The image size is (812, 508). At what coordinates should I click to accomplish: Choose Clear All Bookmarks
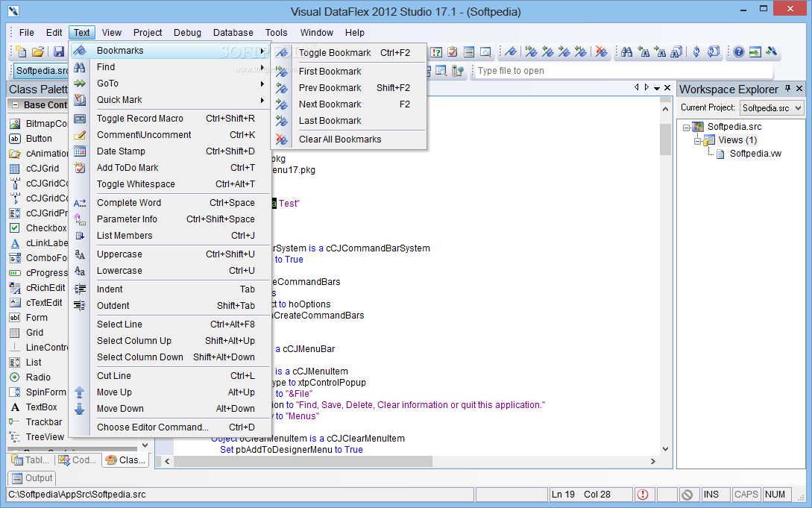coord(348,139)
